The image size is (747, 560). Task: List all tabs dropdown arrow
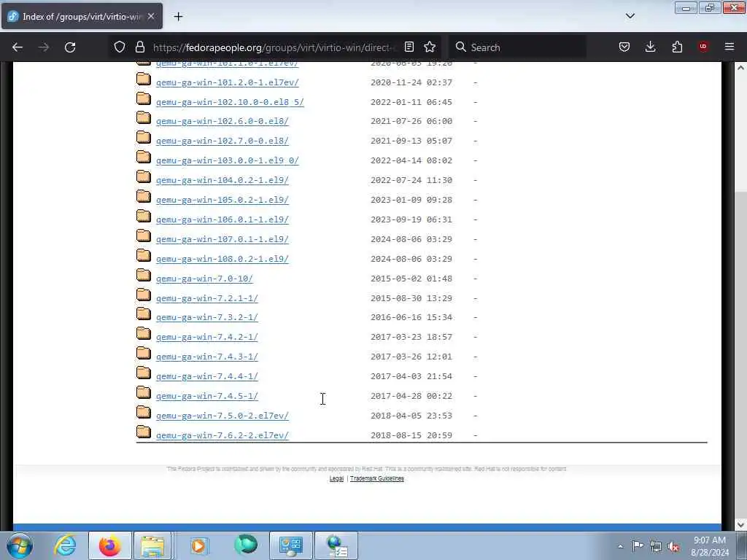(x=630, y=16)
